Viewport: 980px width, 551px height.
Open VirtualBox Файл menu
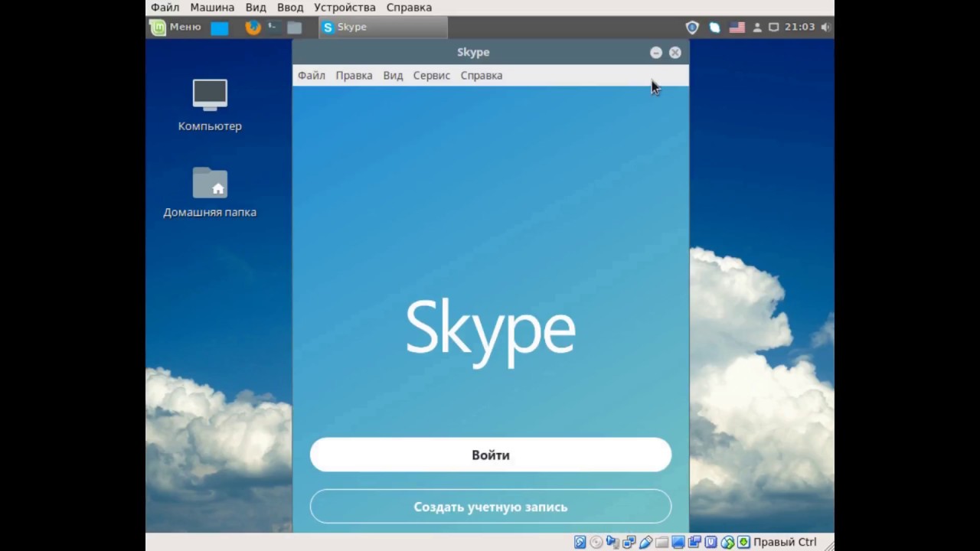[165, 8]
